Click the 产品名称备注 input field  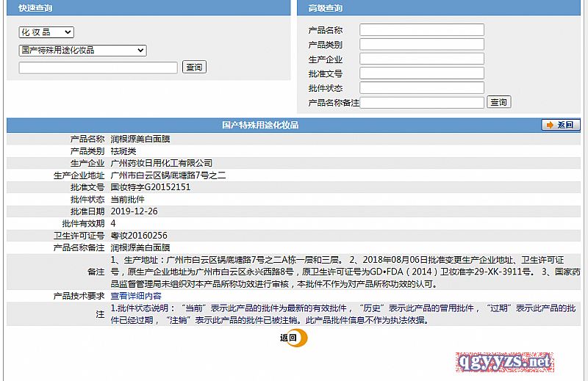[422, 102]
